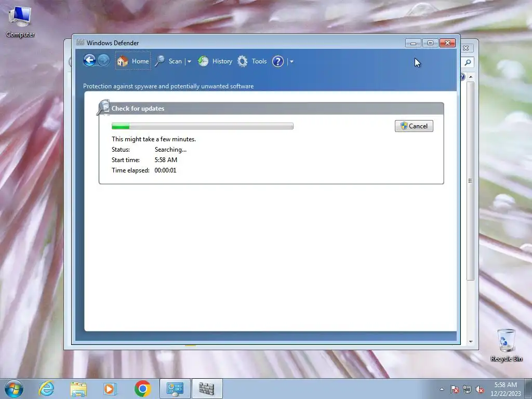This screenshot has width=532, height=399.
Task: Click 'This might take a few minutes.' text
Action: tap(154, 139)
